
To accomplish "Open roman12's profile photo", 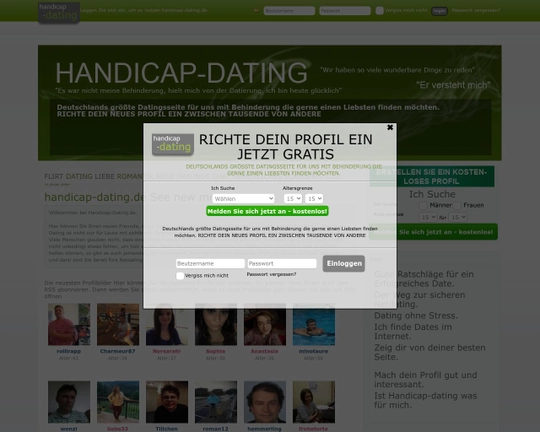I will click(216, 402).
